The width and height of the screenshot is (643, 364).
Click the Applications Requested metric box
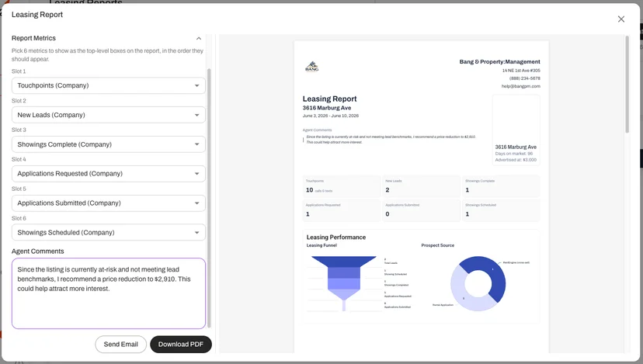[341, 210]
